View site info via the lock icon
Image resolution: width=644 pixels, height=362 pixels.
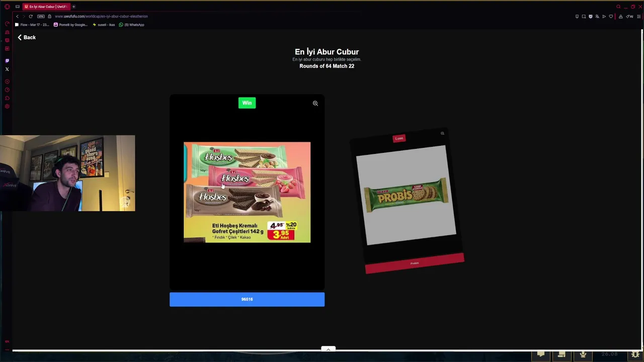(49, 16)
